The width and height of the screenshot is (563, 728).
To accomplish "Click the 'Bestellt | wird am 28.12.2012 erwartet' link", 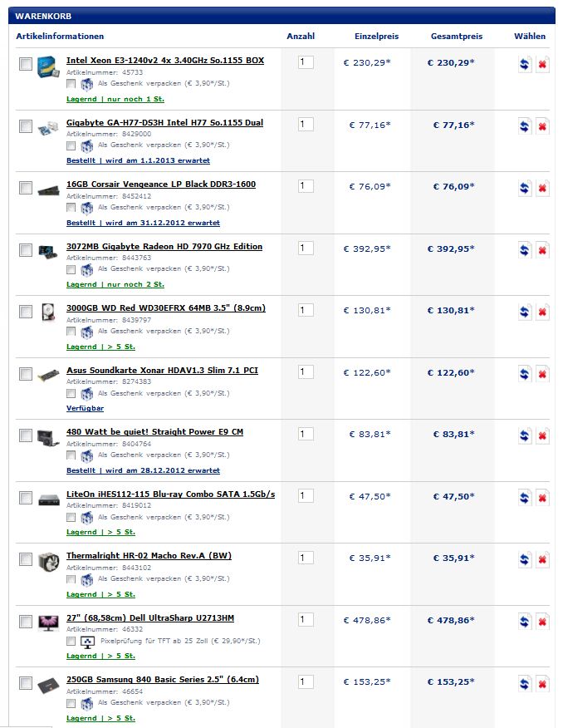I will tap(144, 470).
